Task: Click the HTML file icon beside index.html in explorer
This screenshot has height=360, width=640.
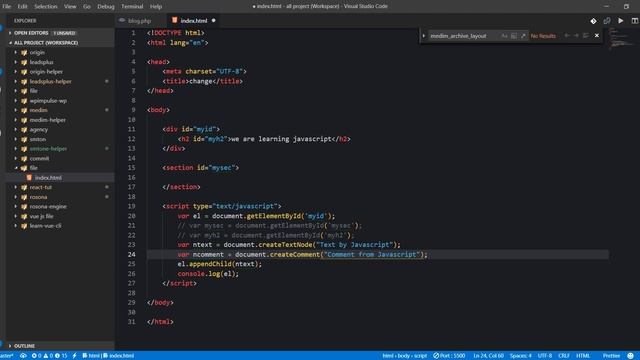Action: pos(29,178)
